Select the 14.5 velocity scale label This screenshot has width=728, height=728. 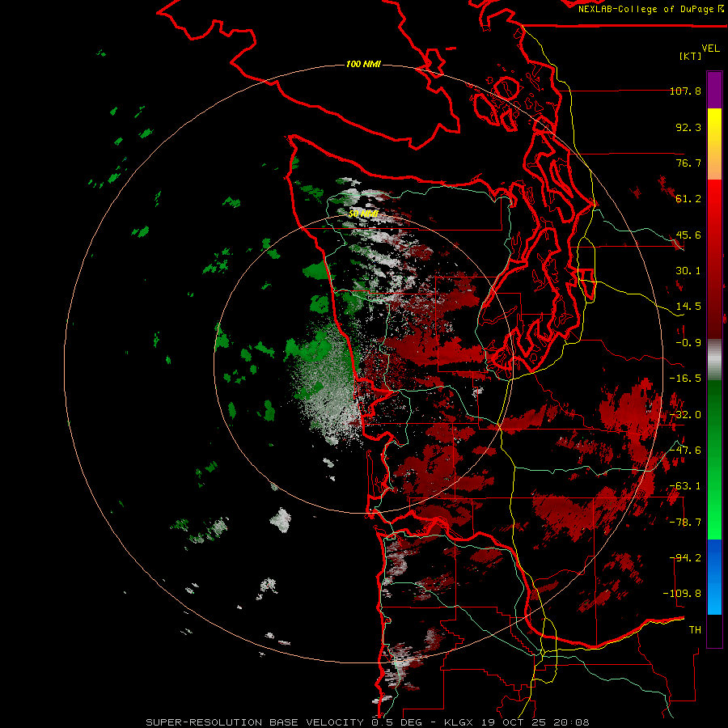(x=688, y=307)
